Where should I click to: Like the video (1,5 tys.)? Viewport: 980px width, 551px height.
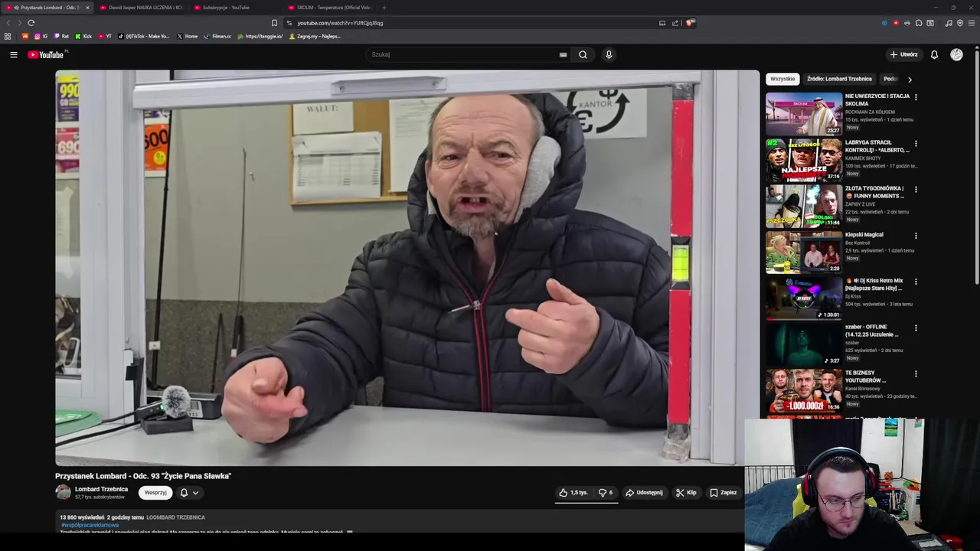coord(573,493)
